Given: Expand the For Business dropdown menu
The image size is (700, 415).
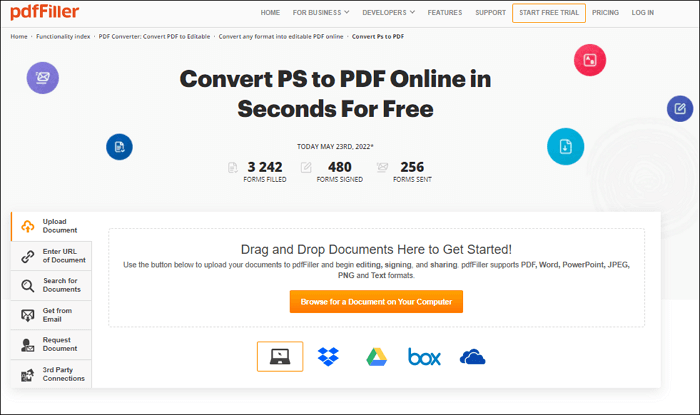Looking at the screenshot, I should (x=321, y=12).
